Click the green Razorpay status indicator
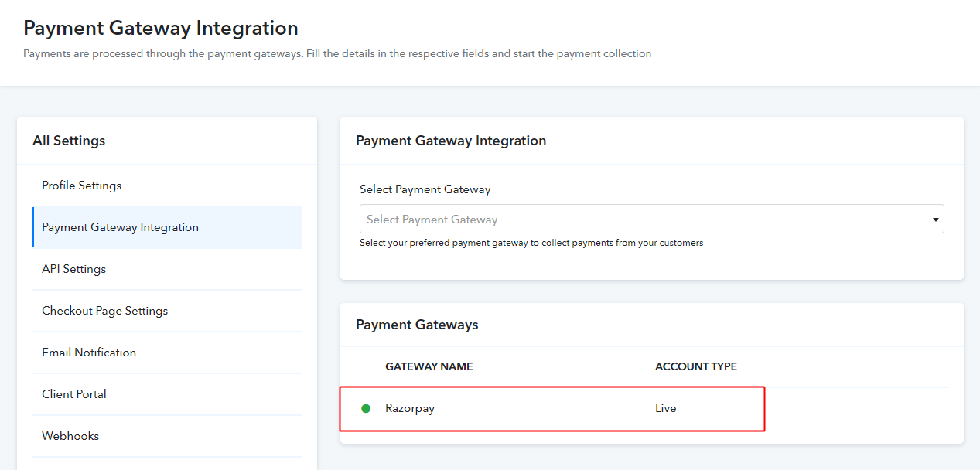Image resolution: width=980 pixels, height=470 pixels. point(366,408)
